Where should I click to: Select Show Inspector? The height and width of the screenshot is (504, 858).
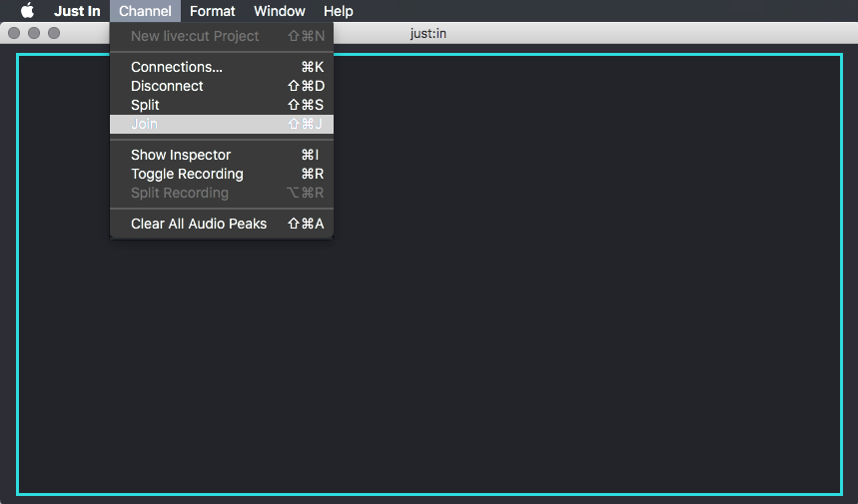[222, 155]
